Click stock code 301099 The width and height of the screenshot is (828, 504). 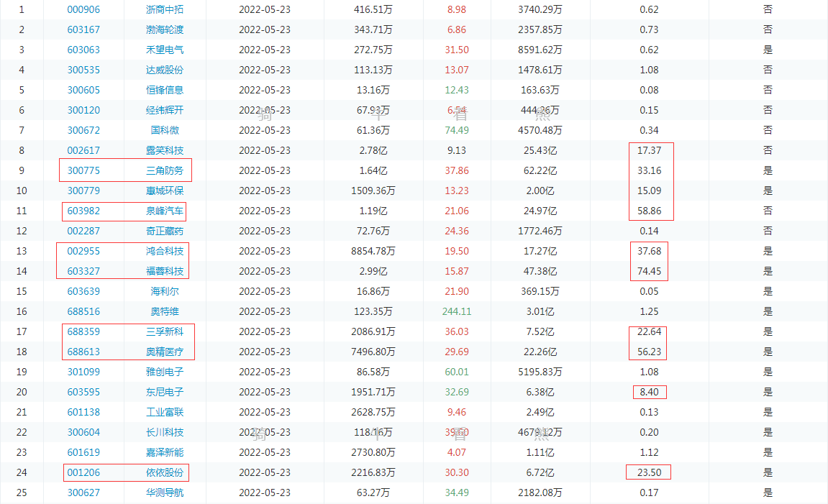click(83, 372)
